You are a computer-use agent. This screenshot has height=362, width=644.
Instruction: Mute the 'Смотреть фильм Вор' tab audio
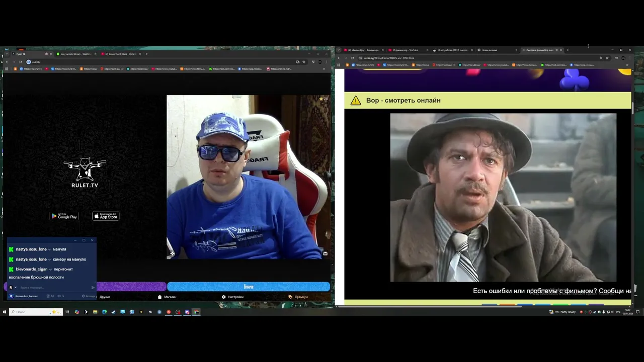556,50
